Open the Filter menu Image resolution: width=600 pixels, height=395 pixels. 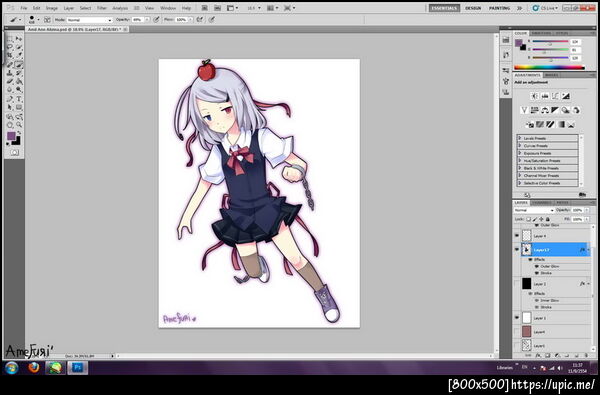[102, 8]
